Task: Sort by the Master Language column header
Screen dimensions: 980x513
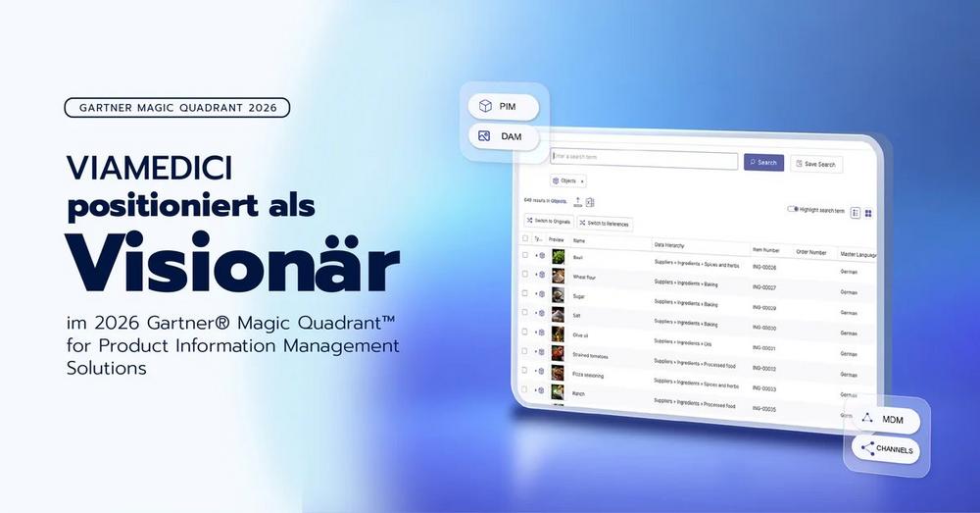Action: tap(858, 254)
